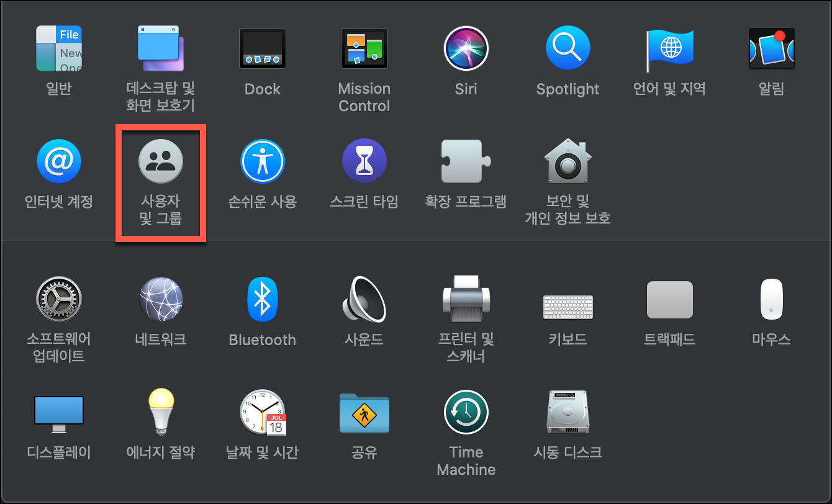Open Mission Control preferences

coord(364,48)
